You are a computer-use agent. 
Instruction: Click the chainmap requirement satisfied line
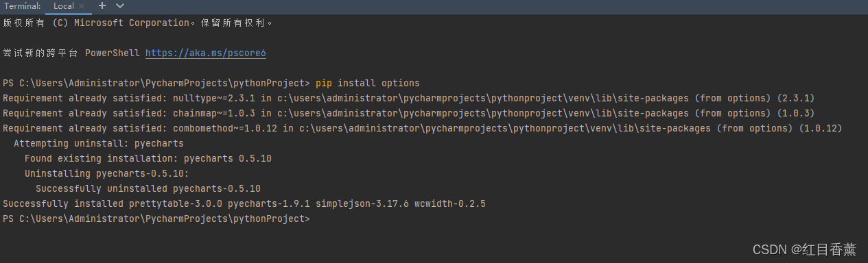pyautogui.click(x=409, y=113)
